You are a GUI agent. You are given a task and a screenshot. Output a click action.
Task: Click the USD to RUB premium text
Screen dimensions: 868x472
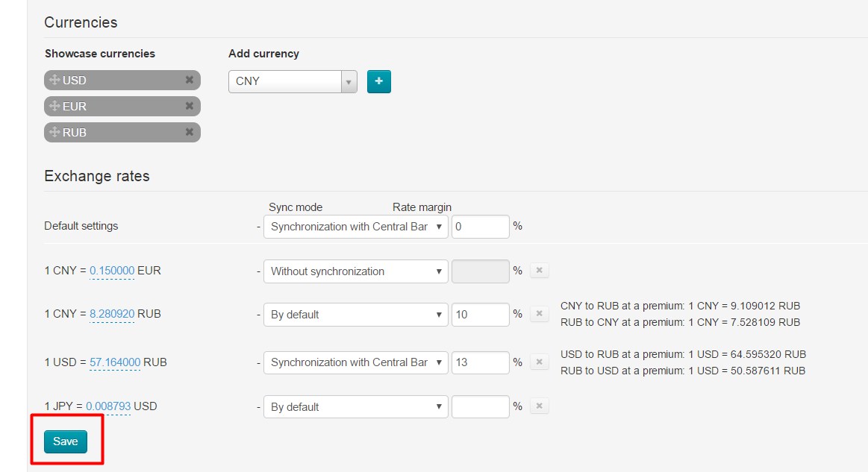click(683, 354)
